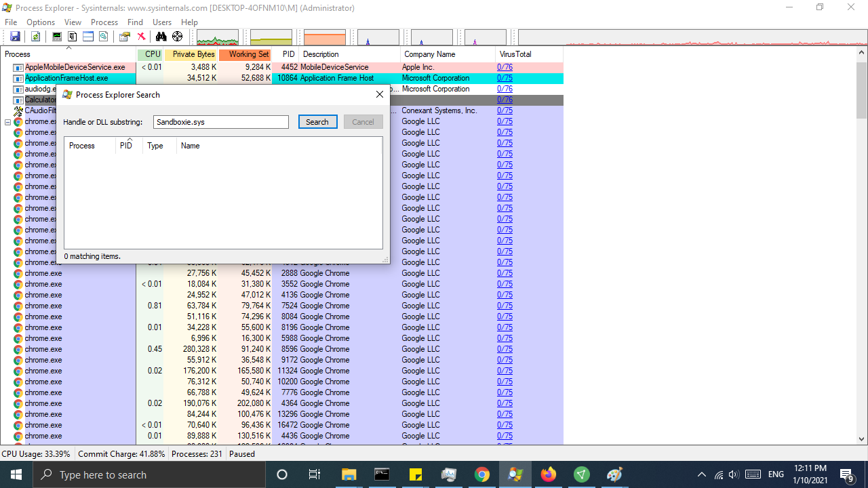Toggle the Show Lower Pane icon
The width and height of the screenshot is (868, 488).
pos(88,37)
